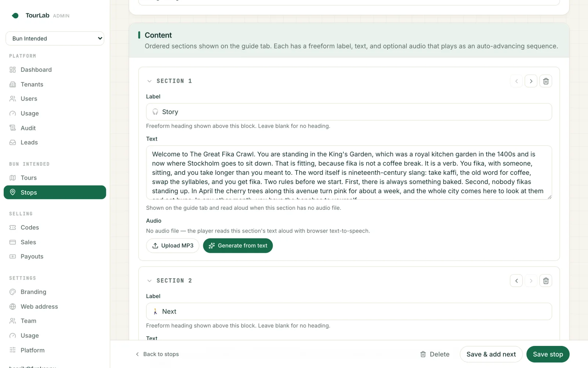Open the Sales page
The image size is (588, 368).
(x=55, y=242)
